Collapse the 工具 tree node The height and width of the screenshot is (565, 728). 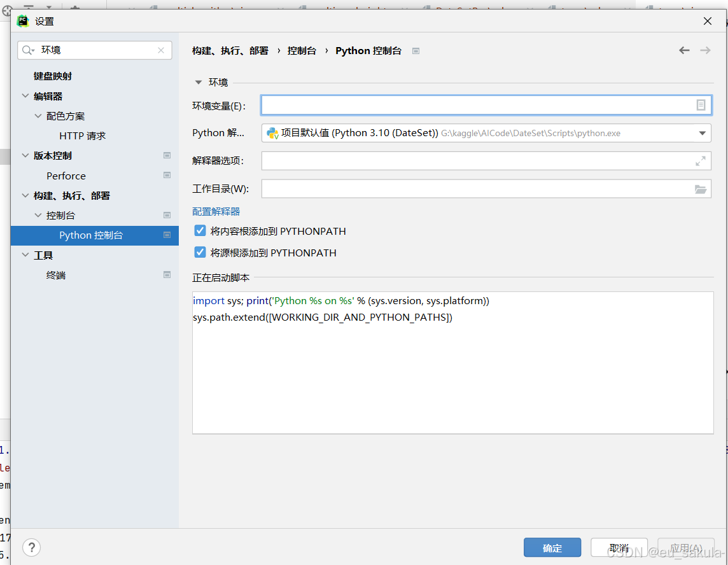click(x=25, y=255)
